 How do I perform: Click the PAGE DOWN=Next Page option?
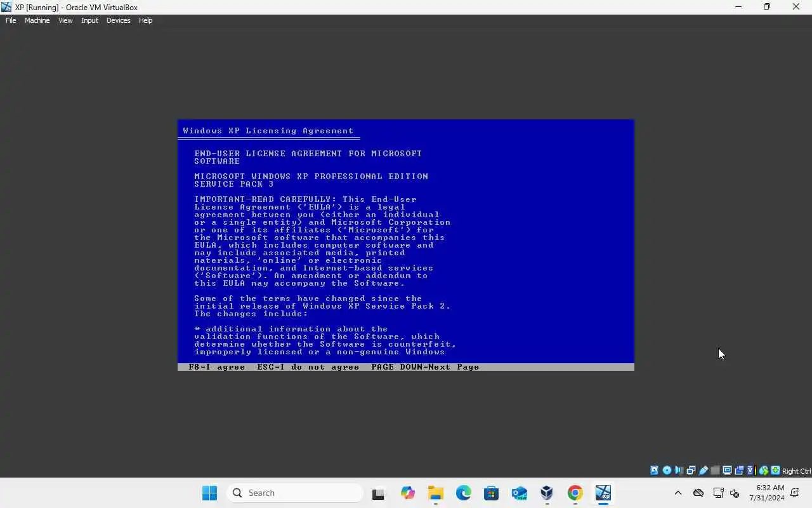click(x=425, y=367)
